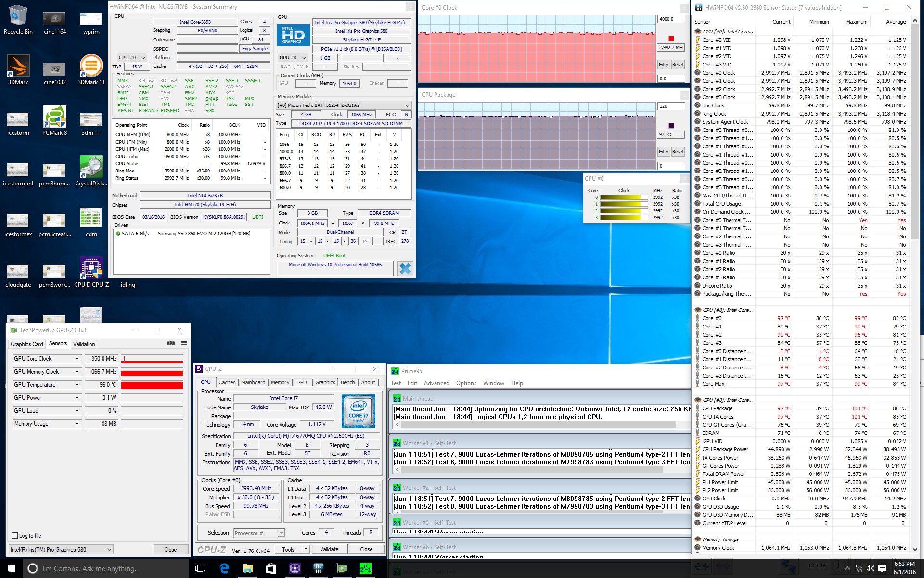Click the red Core #0 Clock color swatch

(x=671, y=39)
